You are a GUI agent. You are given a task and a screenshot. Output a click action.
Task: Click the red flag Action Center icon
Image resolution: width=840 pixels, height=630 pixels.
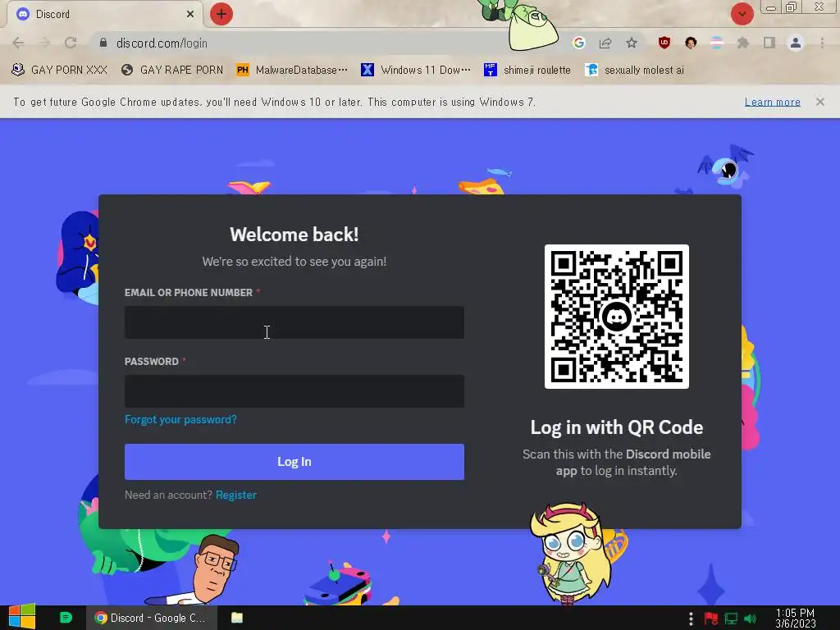[711, 619]
